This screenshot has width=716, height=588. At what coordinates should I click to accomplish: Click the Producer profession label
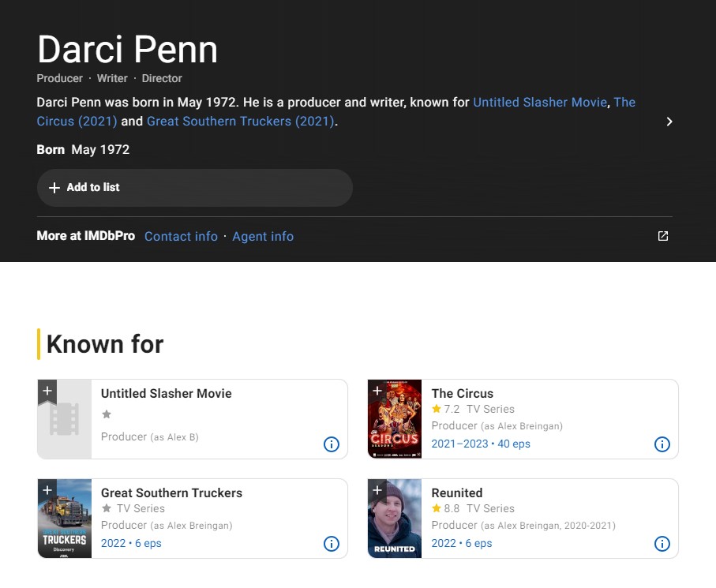click(x=60, y=78)
